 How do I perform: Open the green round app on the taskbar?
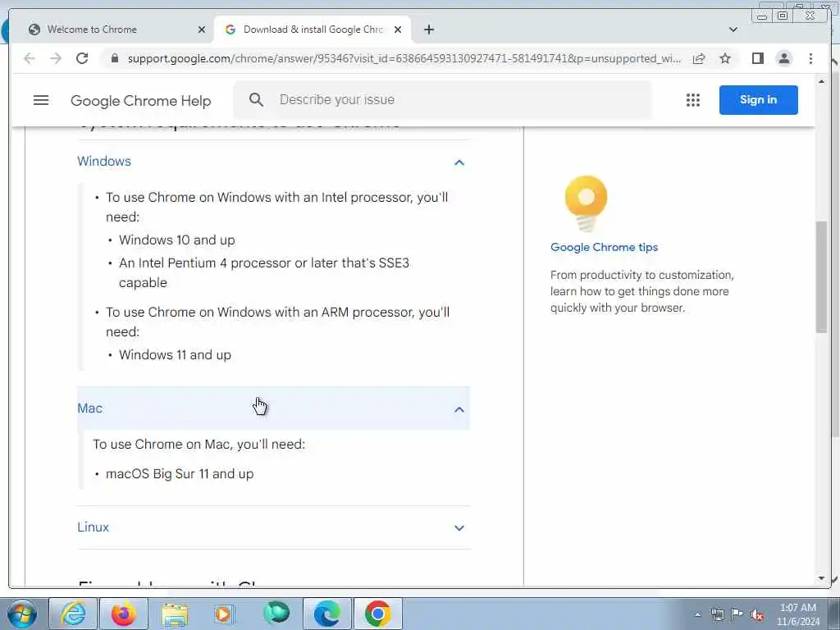[276, 614]
